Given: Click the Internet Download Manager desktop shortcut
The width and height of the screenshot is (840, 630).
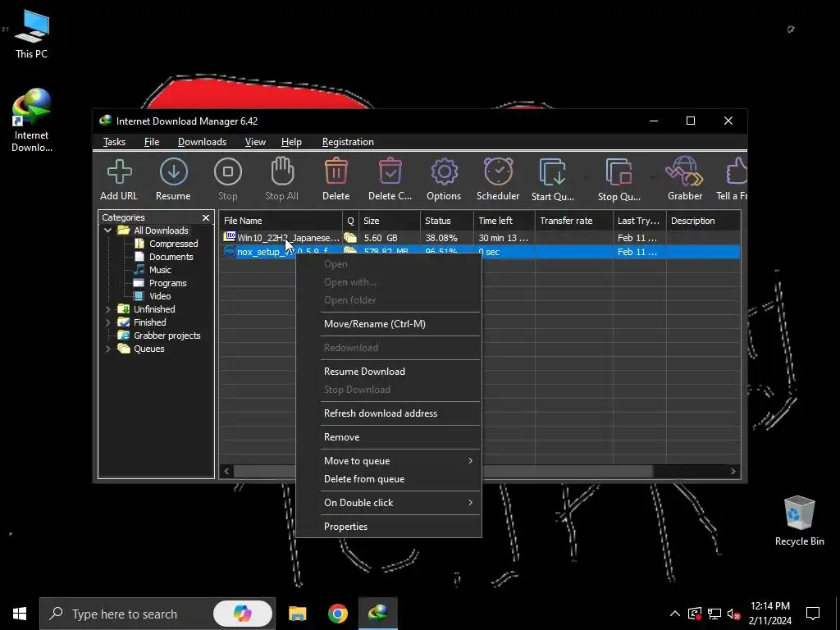Looking at the screenshot, I should [32, 121].
